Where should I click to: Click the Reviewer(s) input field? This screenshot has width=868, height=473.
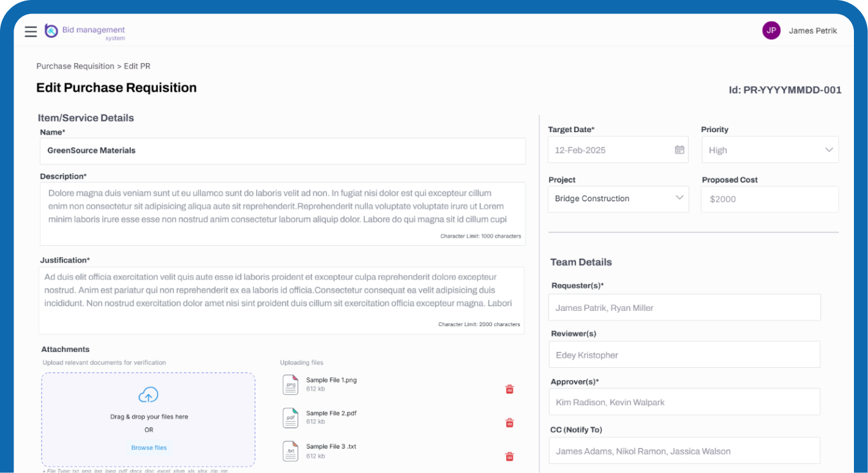pos(684,354)
